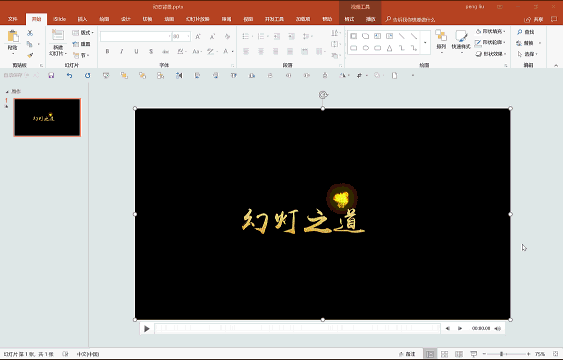Switch to Slide Sorter view
The image size is (563, 360).
tap(445, 354)
